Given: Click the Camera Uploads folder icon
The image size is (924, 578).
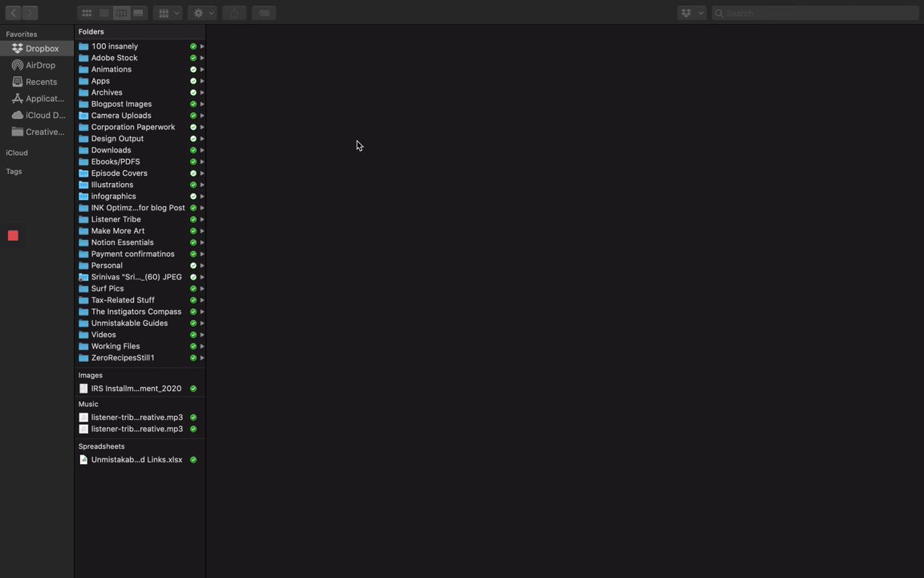Looking at the screenshot, I should point(83,116).
